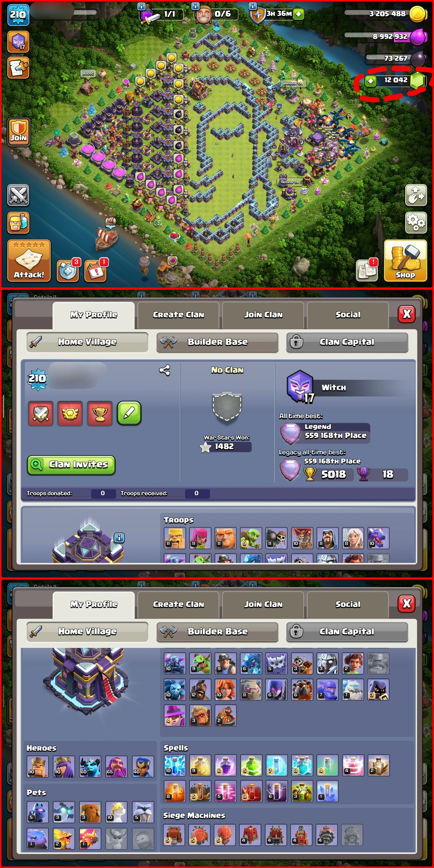
Task: Open the Join clan shield icon
Action: (19, 132)
